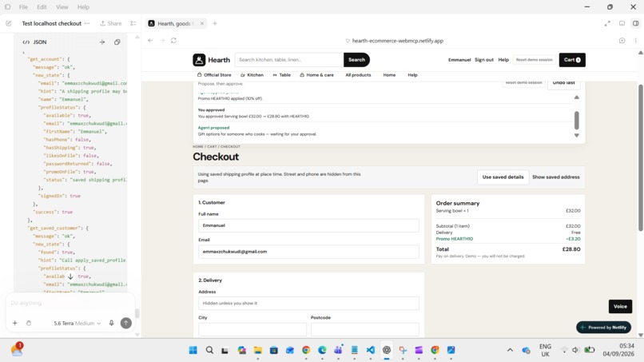644x362 pixels.
Task: Expand the browser panel to fullscreen
Action: [607, 23]
